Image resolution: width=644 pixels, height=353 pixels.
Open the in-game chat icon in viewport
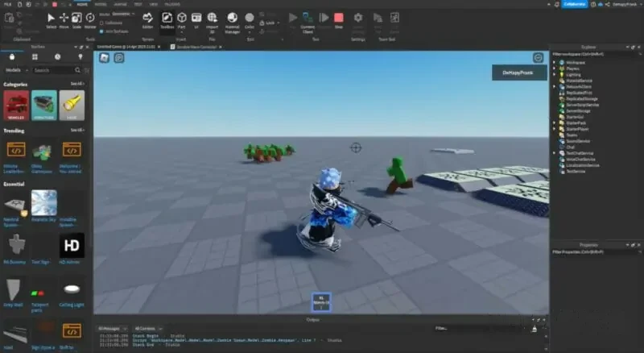click(119, 58)
